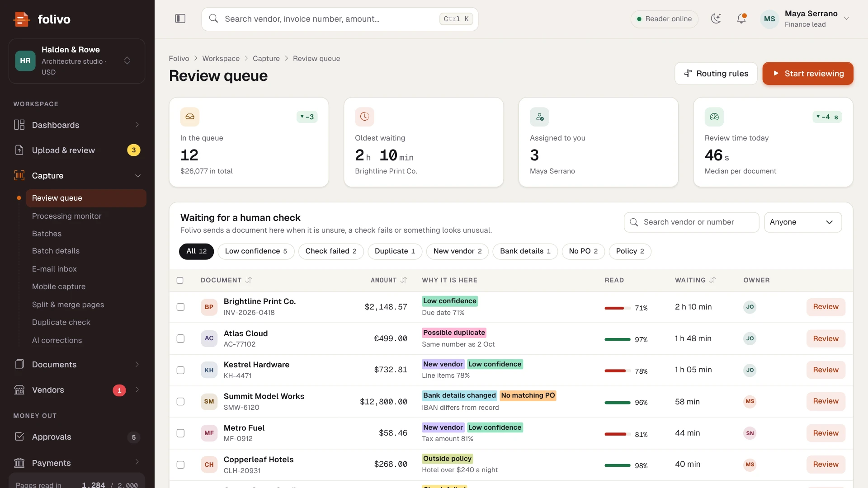Click the folivo logo icon
Viewport: 868px width, 488px height.
[x=22, y=19]
